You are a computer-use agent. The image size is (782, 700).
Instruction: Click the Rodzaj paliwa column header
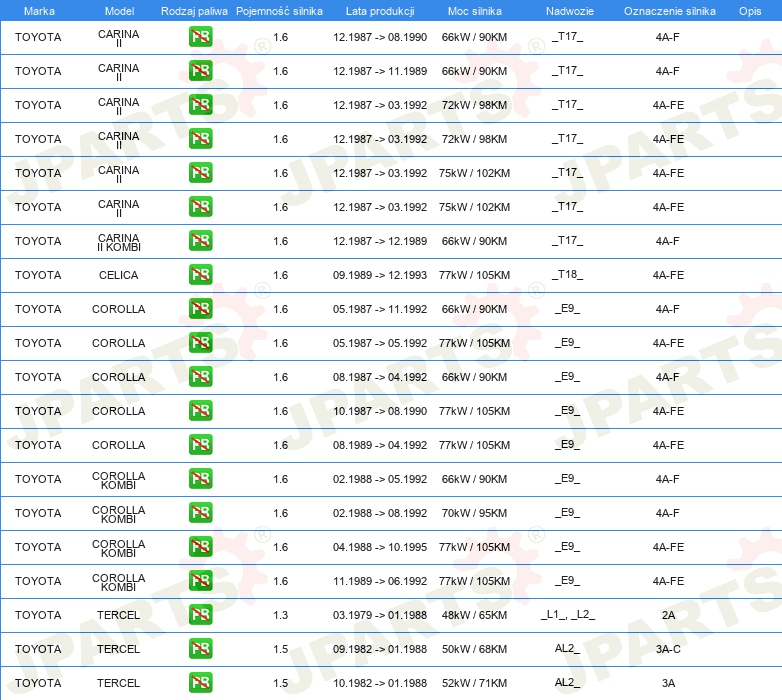point(194,11)
